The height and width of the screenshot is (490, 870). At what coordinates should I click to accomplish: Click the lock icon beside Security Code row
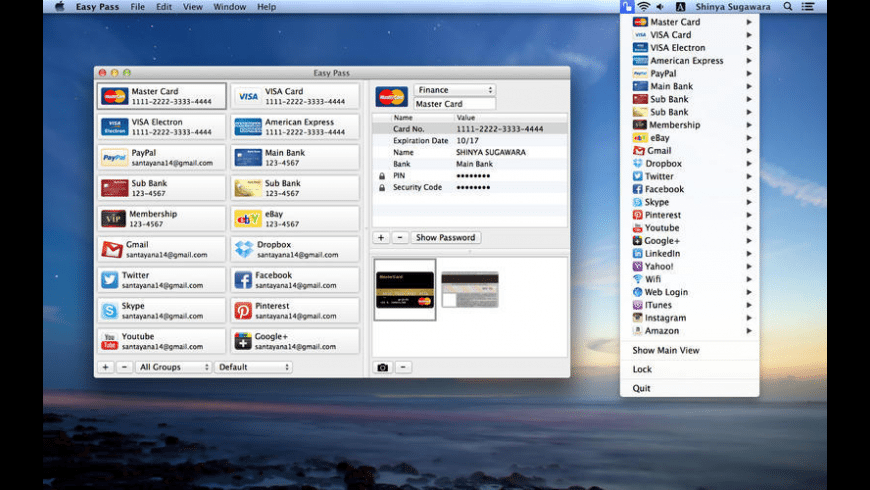(382, 188)
